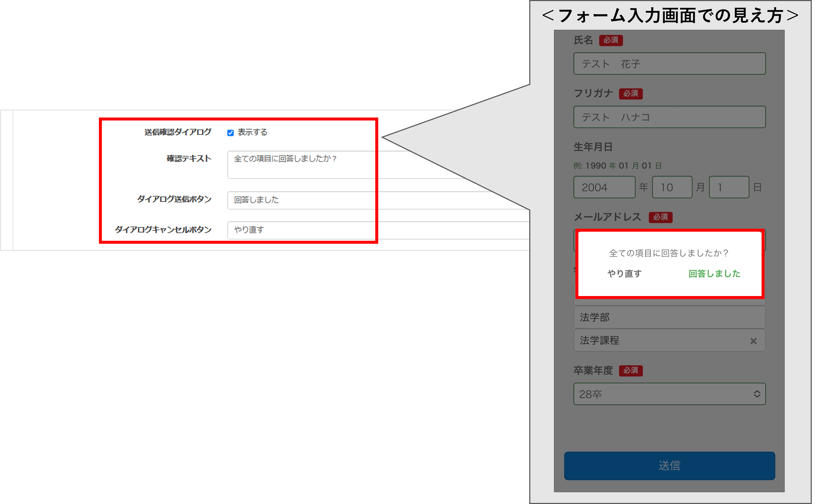This screenshot has width=816, height=504.
Task: Click the メールアドレス heading
Action: click(607, 217)
